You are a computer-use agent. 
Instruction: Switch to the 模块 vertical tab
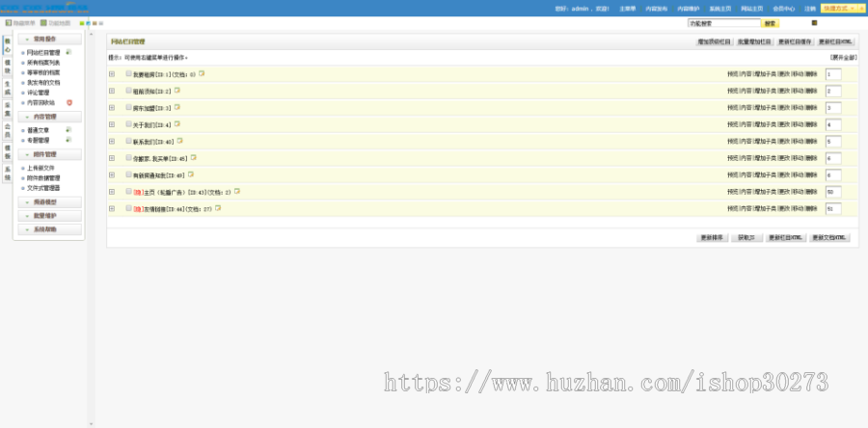tap(7, 67)
